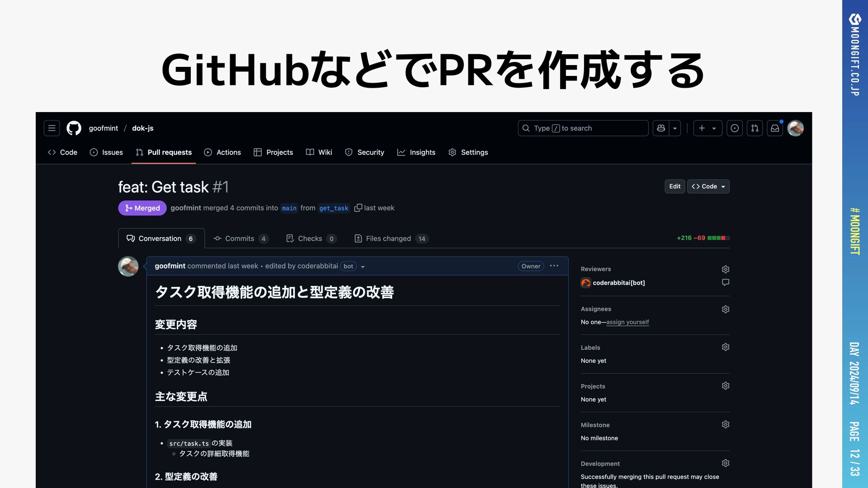868x488 pixels.
Task: Click the Milestone gear icon
Action: (726, 425)
